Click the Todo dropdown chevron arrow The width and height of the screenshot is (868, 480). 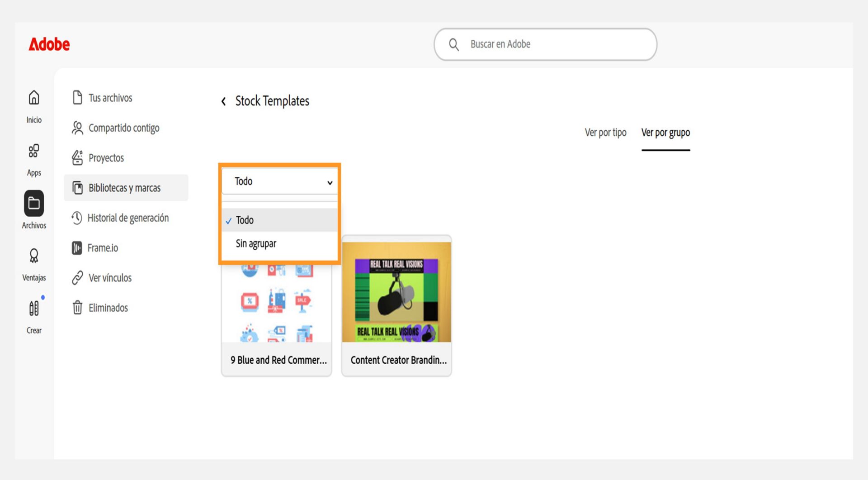330,183
